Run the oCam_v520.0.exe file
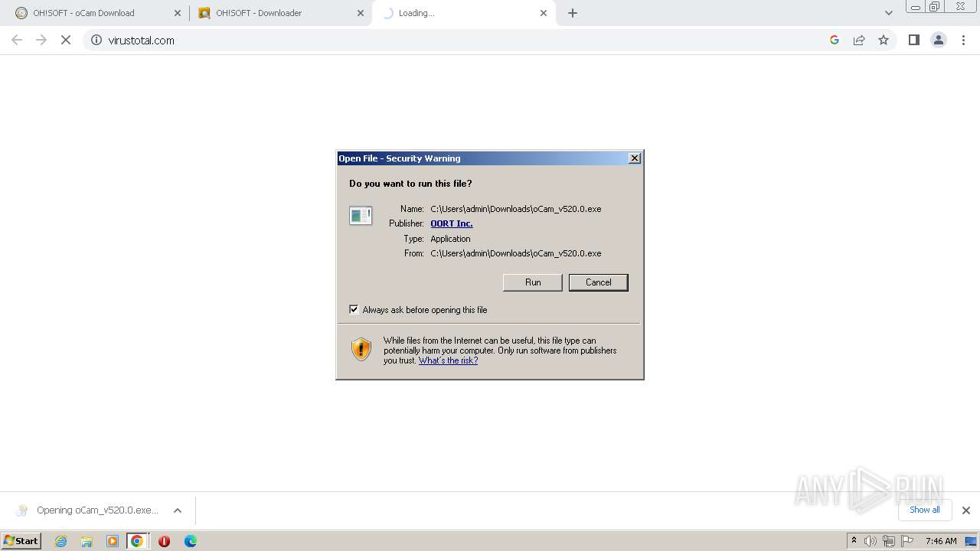 (533, 282)
